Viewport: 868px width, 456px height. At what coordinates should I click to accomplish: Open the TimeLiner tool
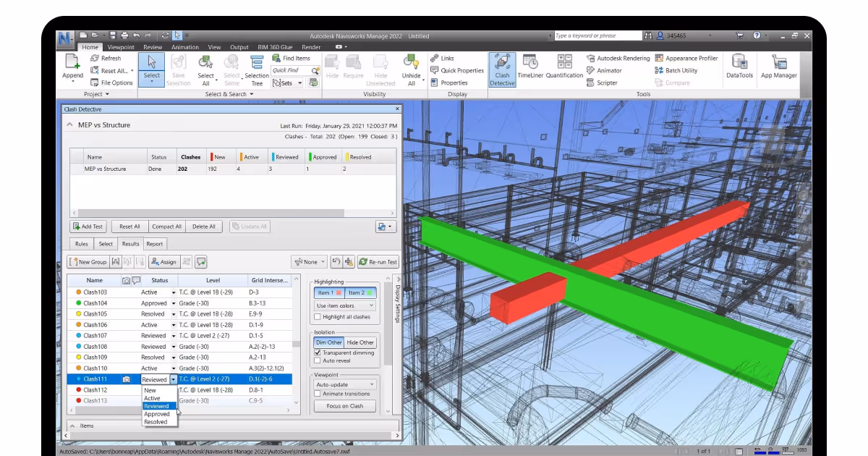tap(529, 66)
